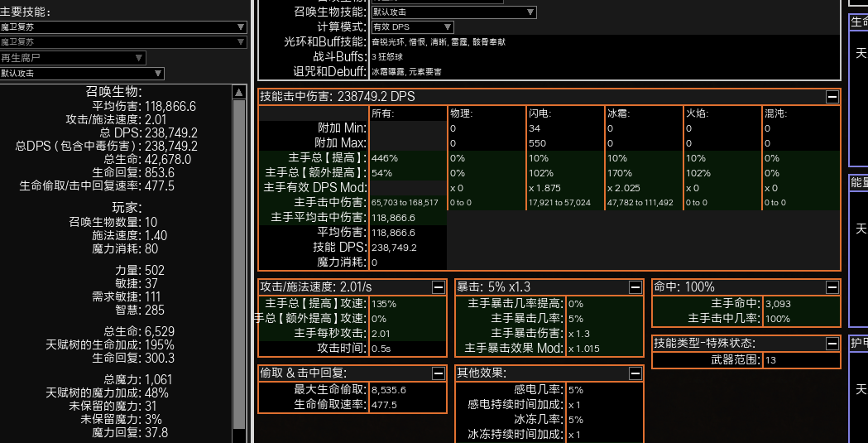Click the 主手总【额外提高】 54% cell
This screenshot has height=443, width=868.
pos(408,173)
